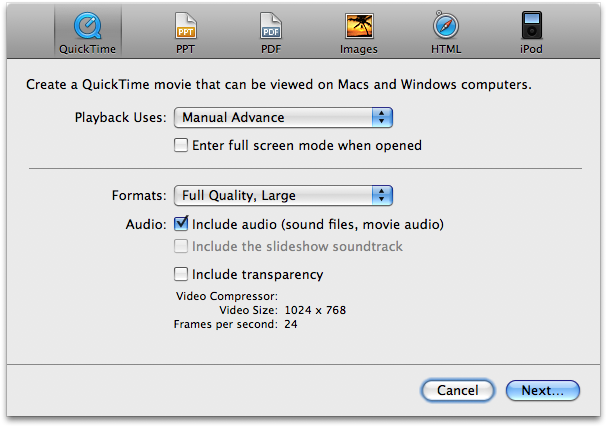Uncheck the Include audio checkbox

click(x=181, y=224)
